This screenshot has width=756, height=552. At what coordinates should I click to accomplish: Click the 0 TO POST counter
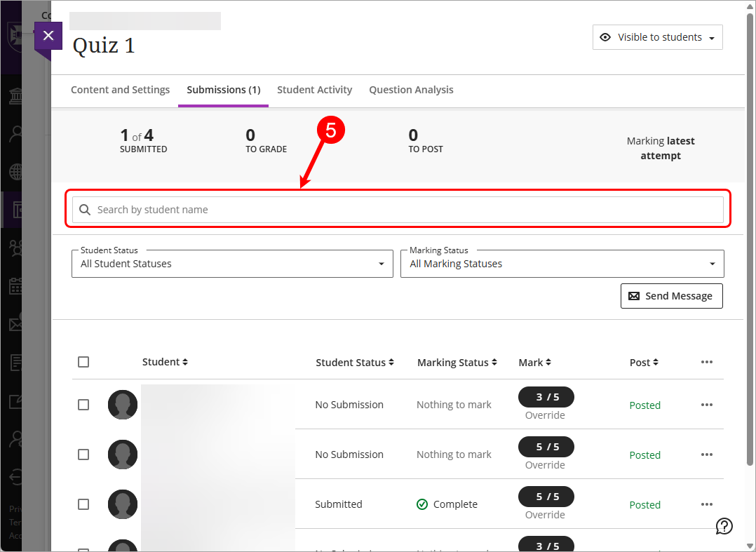425,141
